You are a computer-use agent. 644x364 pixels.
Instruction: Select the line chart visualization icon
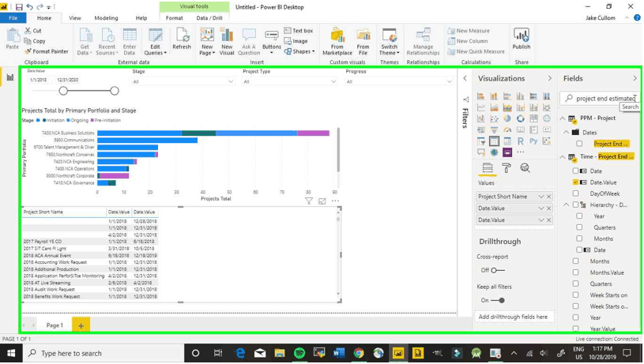pos(481,107)
